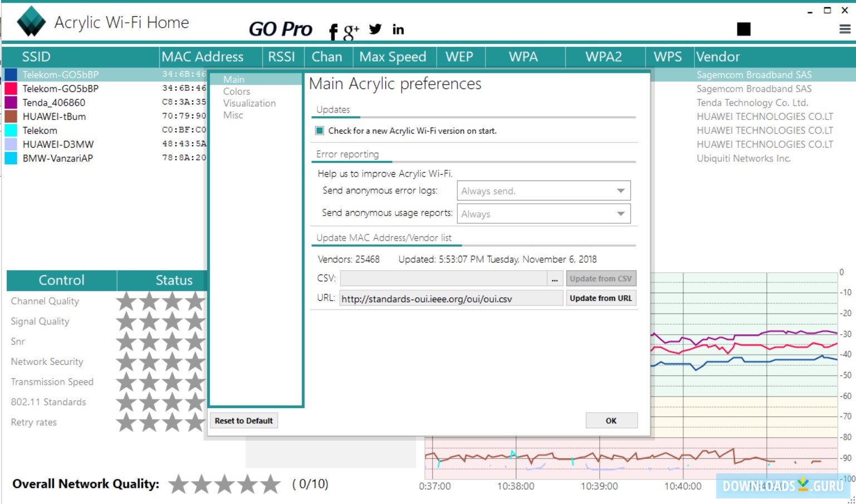Toggle check for new version on start
856x504 pixels.
point(320,131)
